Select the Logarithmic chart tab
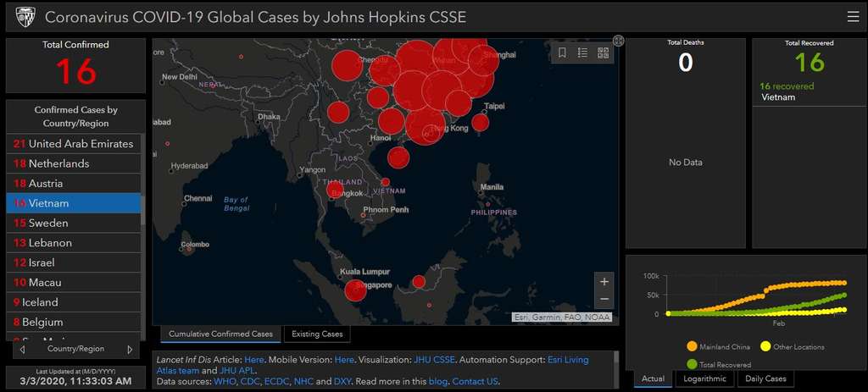The image size is (868, 392). pyautogui.click(x=704, y=378)
